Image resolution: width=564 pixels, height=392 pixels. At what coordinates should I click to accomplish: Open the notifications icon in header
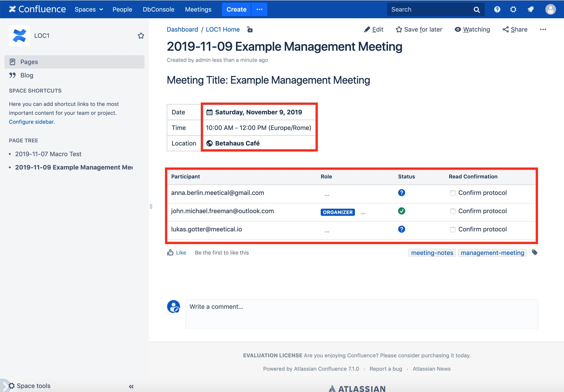point(531,9)
